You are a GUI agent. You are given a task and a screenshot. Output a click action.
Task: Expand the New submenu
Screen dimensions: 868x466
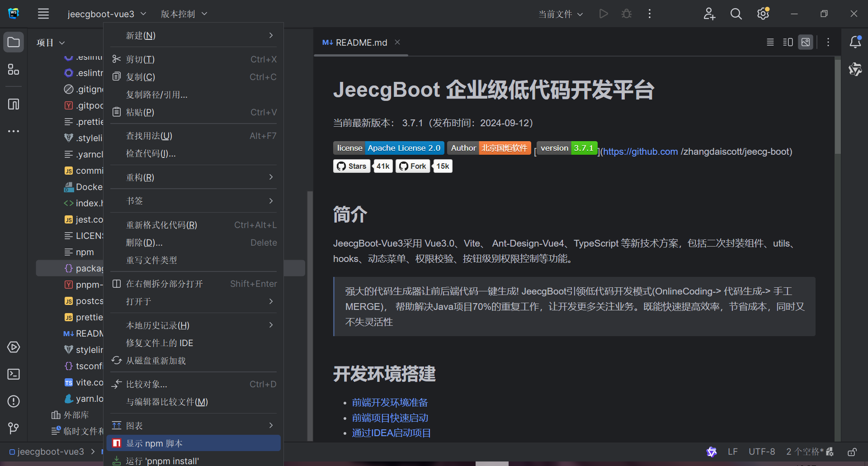coord(193,35)
